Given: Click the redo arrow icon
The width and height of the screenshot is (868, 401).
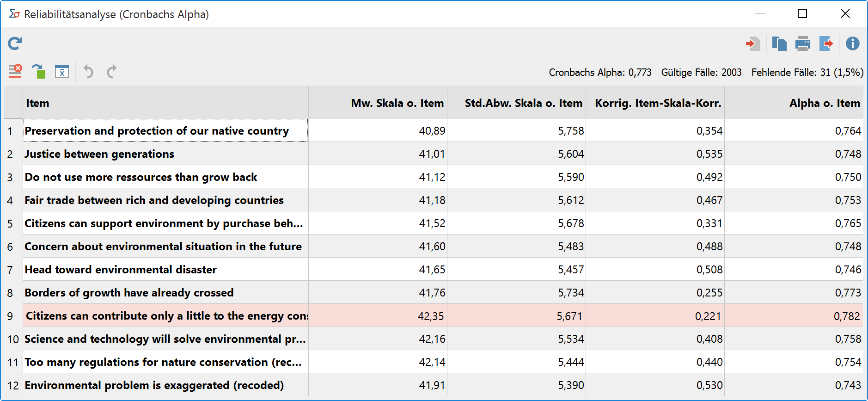Looking at the screenshot, I should click(111, 71).
